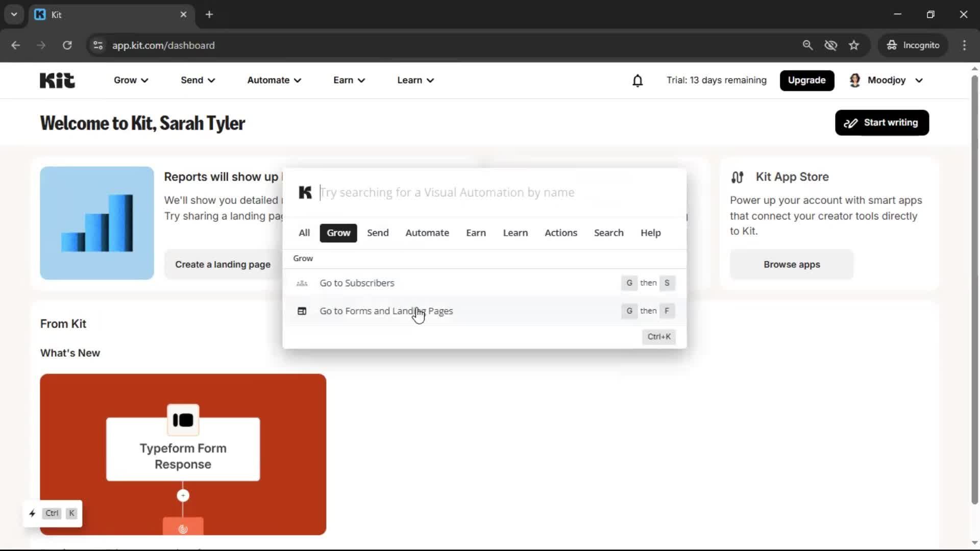This screenshot has width=980, height=551.
Task: Click the incognito profile icon
Action: click(x=891, y=45)
